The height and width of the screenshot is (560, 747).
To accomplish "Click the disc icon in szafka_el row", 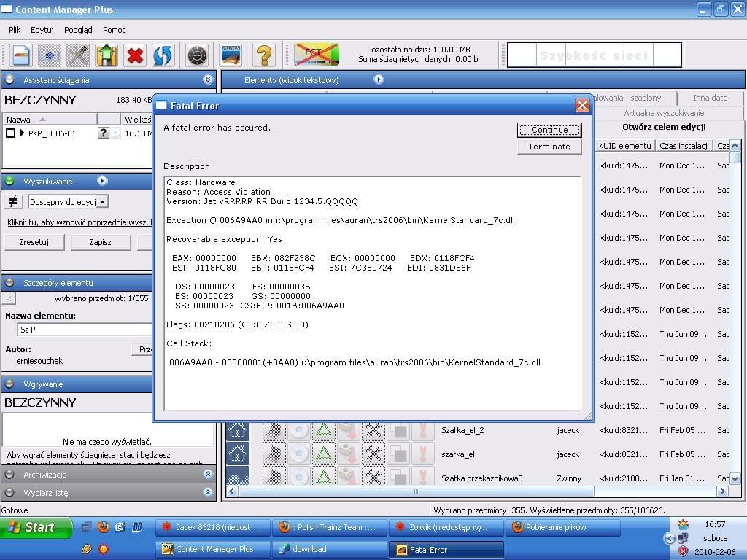I will pos(298,454).
